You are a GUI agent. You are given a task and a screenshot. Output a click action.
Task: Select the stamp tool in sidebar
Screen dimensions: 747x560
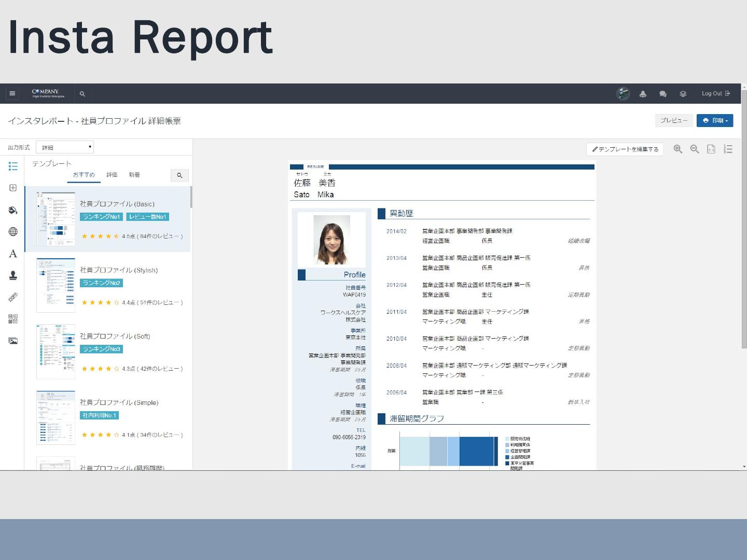(13, 275)
